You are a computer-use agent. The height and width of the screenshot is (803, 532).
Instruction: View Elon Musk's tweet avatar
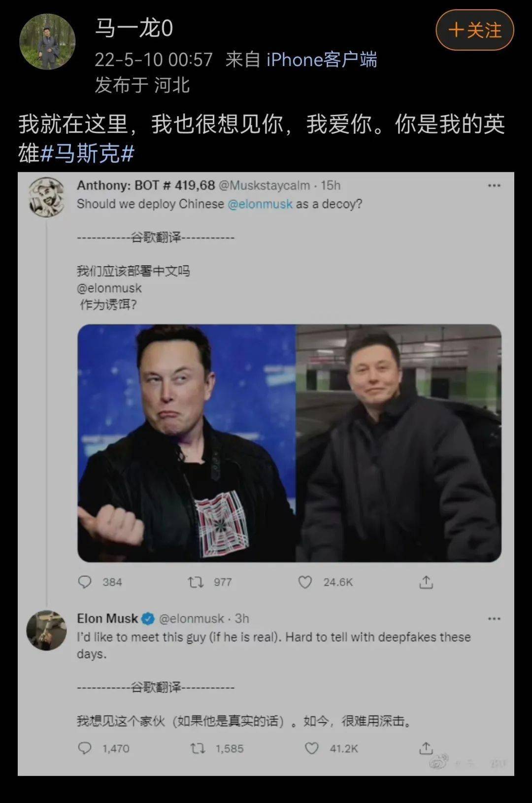click(47, 630)
